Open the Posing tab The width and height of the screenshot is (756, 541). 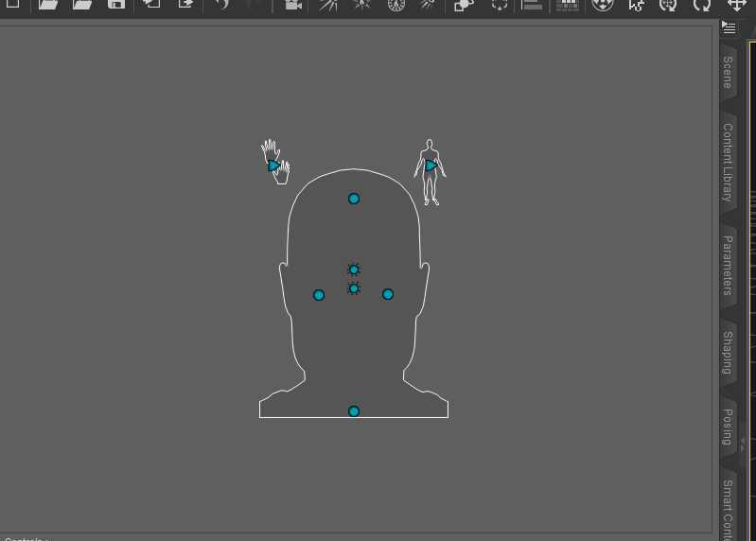click(x=728, y=427)
